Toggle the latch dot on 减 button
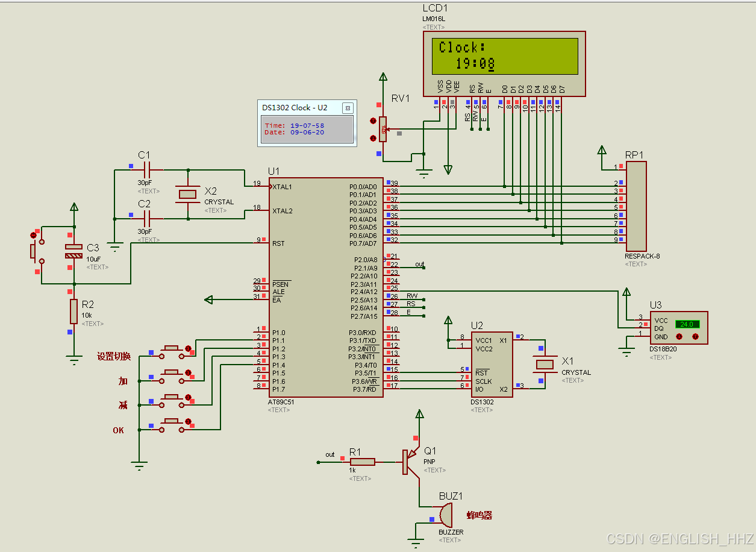This screenshot has height=552, width=756. coord(188,398)
